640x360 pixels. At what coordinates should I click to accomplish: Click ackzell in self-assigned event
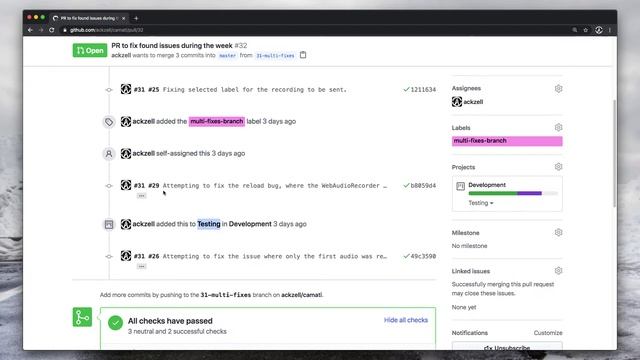point(143,153)
